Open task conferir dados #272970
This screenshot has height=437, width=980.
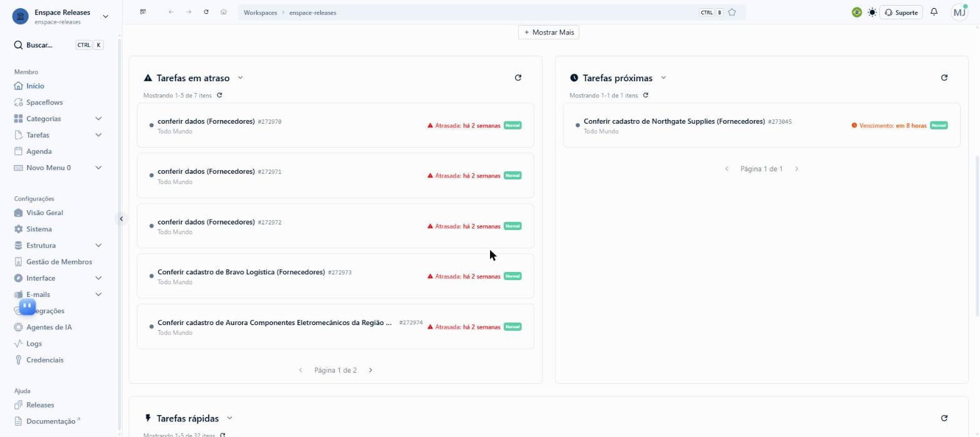click(x=336, y=125)
